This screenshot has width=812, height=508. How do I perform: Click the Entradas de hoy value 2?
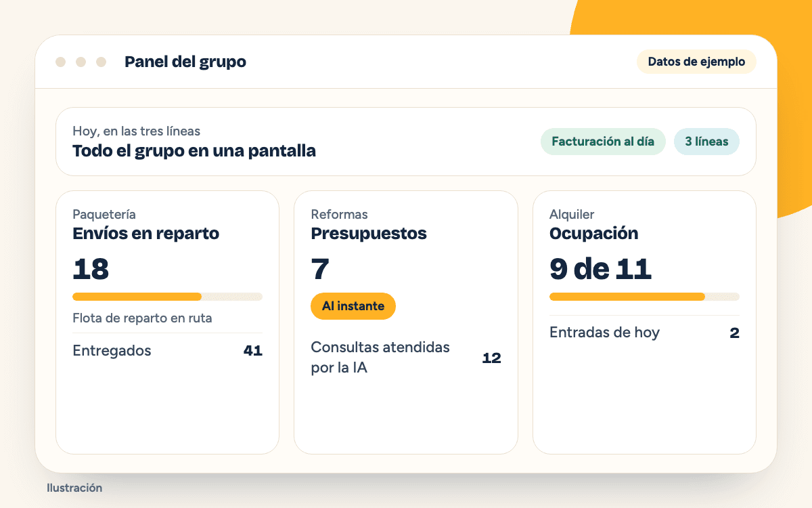point(735,333)
